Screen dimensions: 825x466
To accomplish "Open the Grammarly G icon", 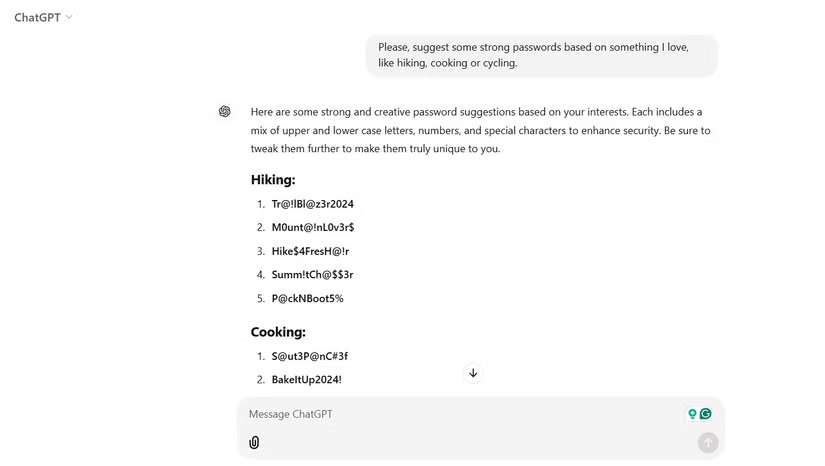I will pos(706,414).
